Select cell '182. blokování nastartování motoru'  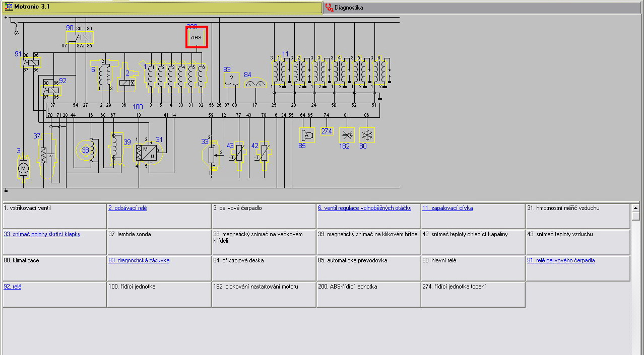[264, 294]
